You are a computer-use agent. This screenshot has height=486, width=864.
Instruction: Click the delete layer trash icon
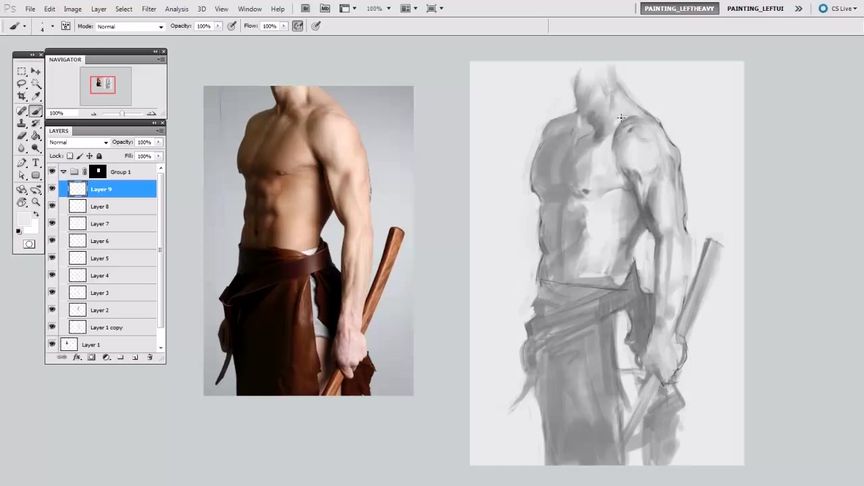pyautogui.click(x=150, y=357)
